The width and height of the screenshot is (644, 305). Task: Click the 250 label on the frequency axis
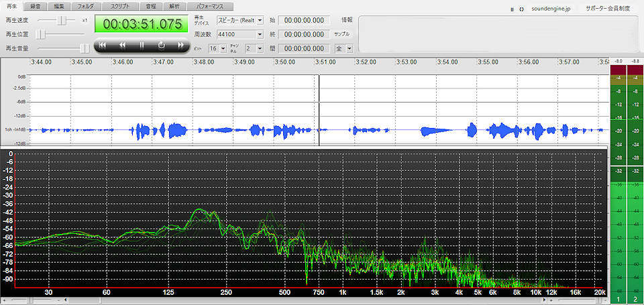pos(226,293)
